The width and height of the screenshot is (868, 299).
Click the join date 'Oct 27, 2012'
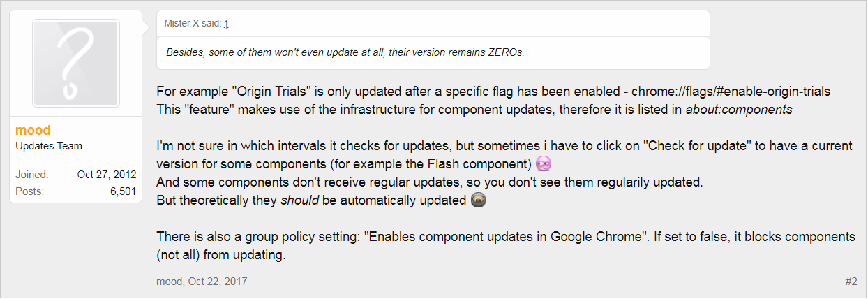point(107,175)
